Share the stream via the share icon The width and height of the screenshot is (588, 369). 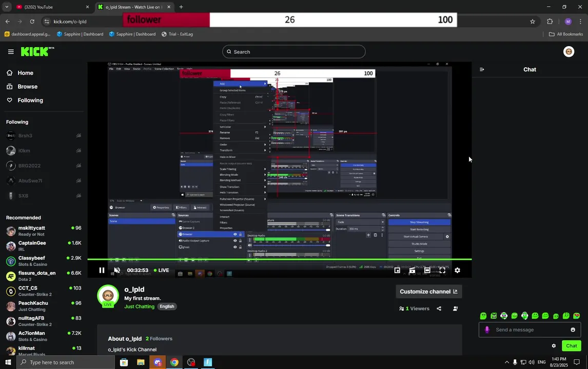click(439, 309)
